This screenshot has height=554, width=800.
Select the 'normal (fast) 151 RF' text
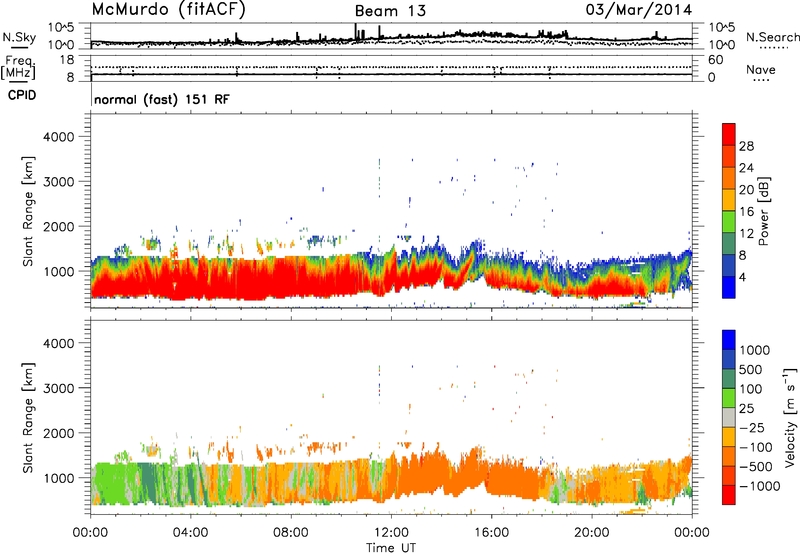pos(162,99)
